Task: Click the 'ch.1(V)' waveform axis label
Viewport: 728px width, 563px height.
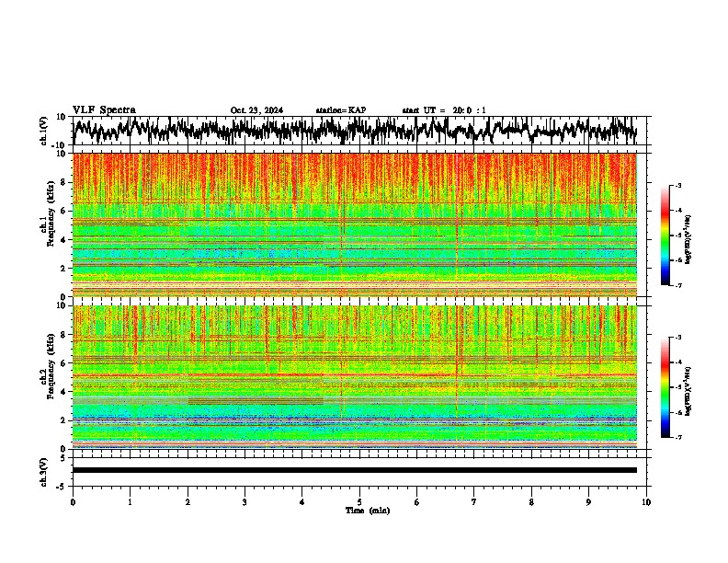Action: pos(44,131)
